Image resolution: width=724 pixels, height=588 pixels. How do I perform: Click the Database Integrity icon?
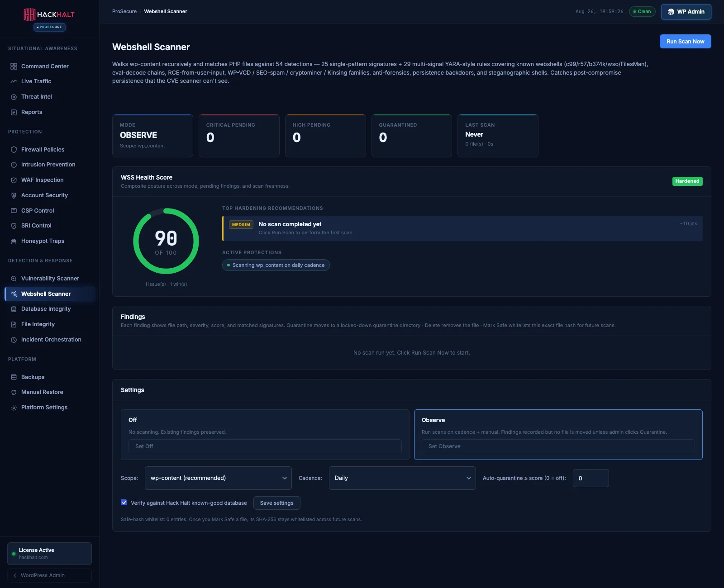pos(14,309)
